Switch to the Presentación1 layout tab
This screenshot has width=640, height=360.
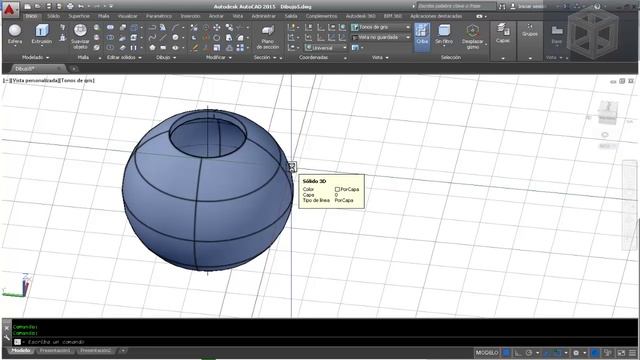(x=55, y=351)
